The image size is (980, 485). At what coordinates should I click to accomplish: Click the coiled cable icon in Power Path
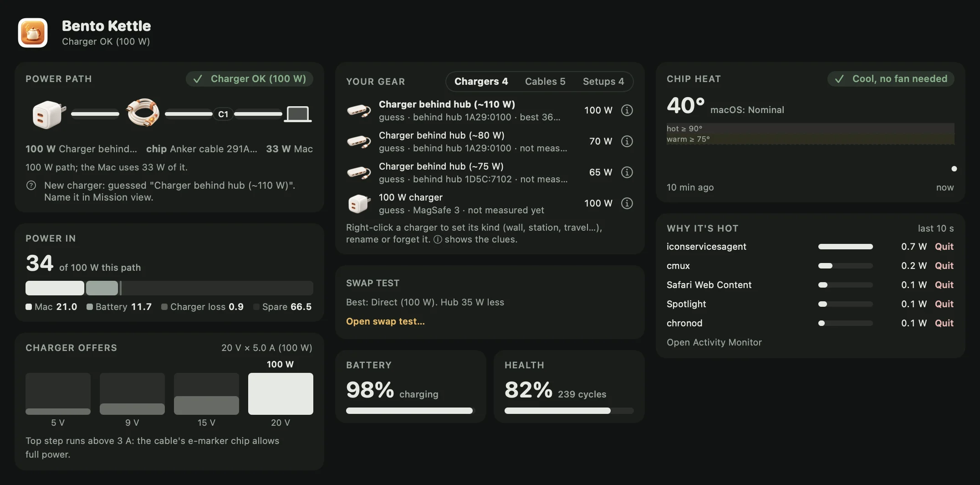143,113
